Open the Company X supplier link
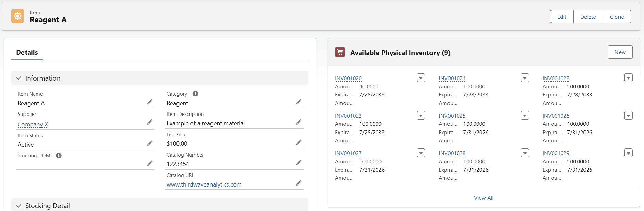The image size is (644, 211). (x=33, y=124)
